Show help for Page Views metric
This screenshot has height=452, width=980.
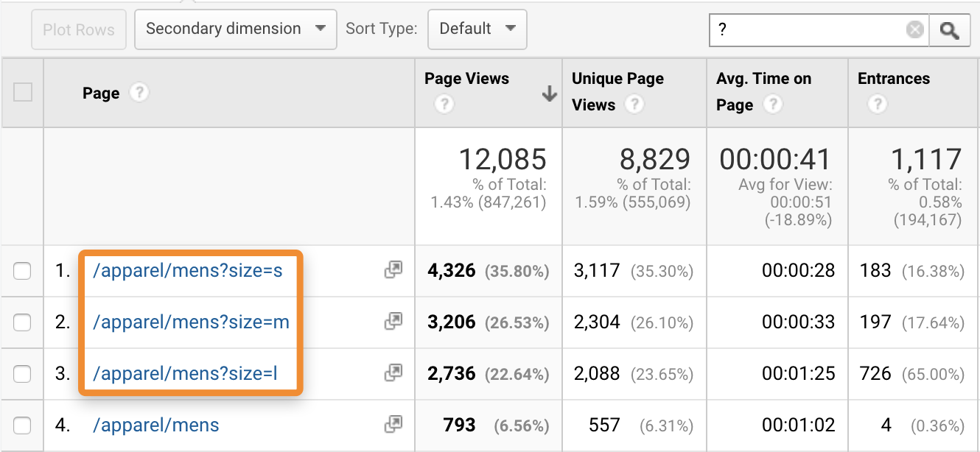pyautogui.click(x=443, y=105)
